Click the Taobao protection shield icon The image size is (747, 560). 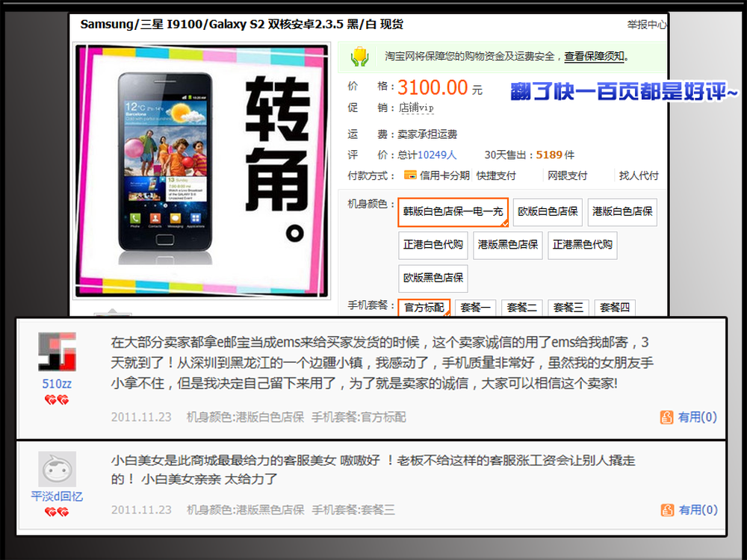[x=360, y=57]
